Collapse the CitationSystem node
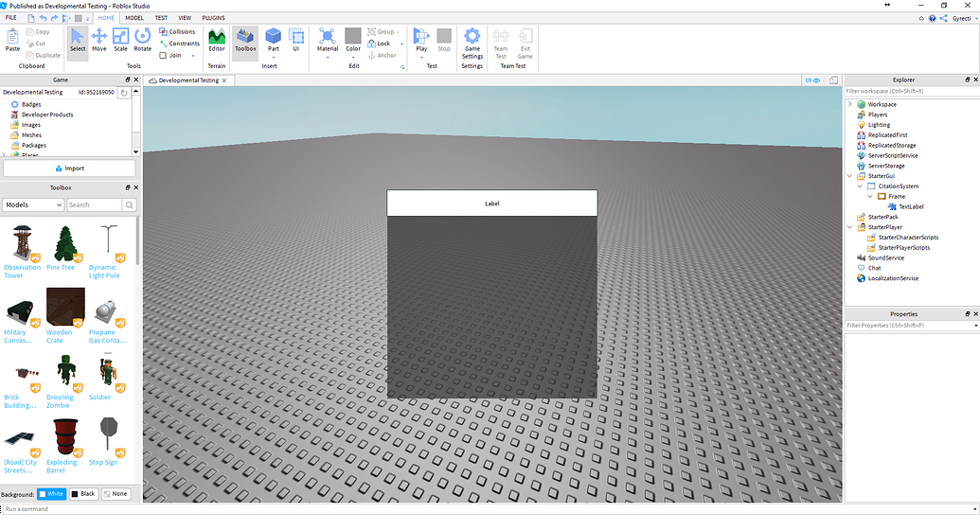This screenshot has height=531, width=980. (860, 186)
